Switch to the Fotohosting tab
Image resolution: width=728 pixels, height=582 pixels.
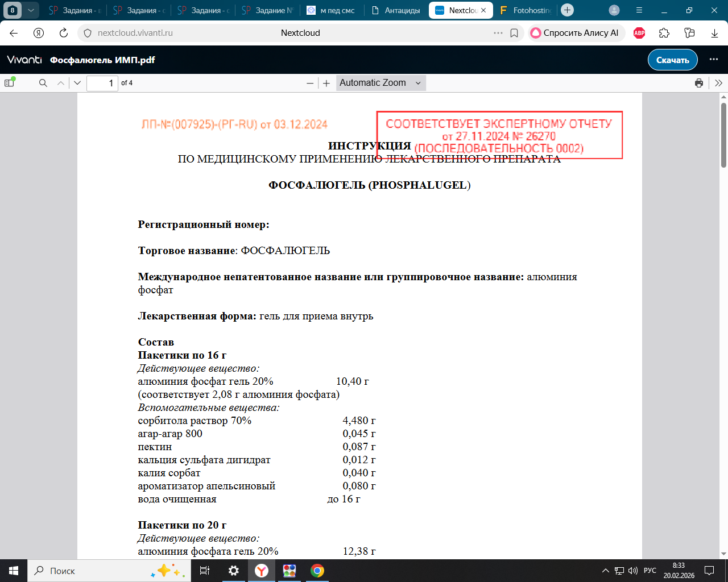pos(525,10)
